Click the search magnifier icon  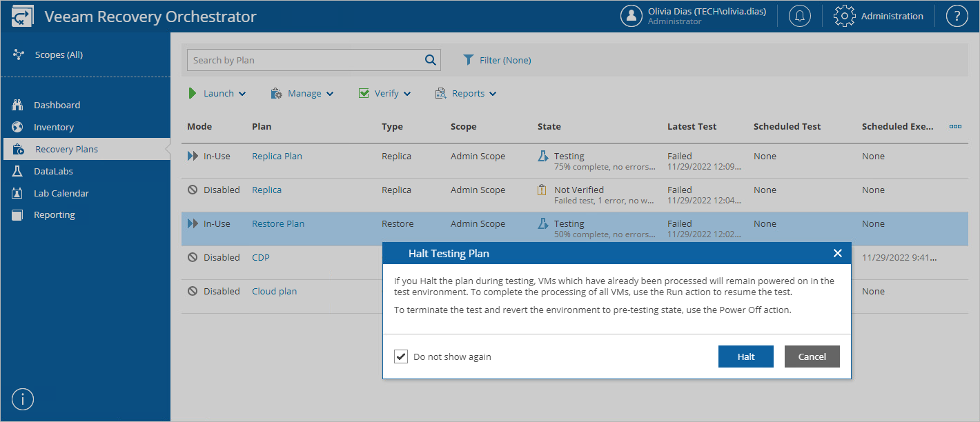tap(431, 60)
